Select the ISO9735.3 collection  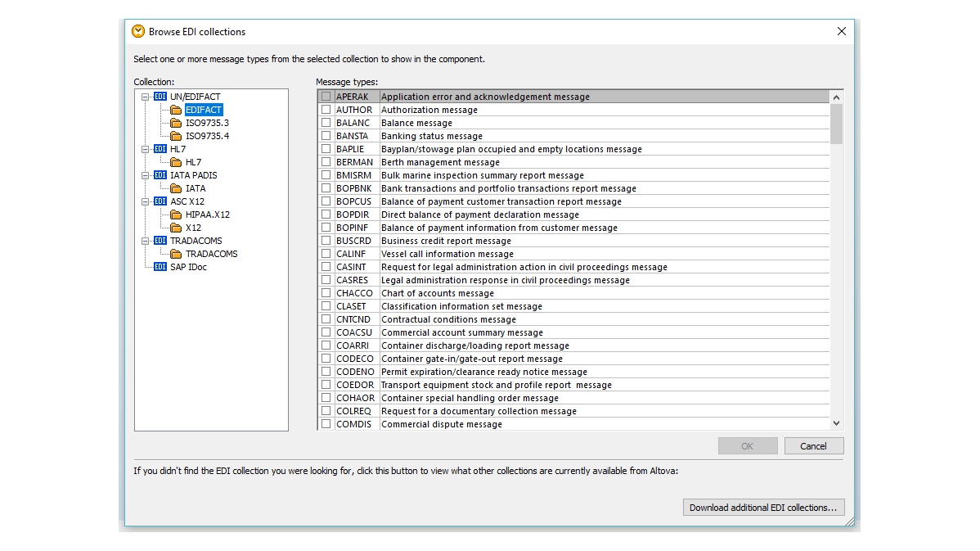207,123
